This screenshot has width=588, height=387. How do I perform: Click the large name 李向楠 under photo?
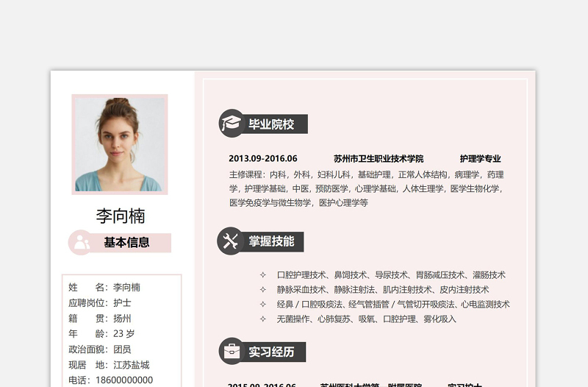point(121,216)
